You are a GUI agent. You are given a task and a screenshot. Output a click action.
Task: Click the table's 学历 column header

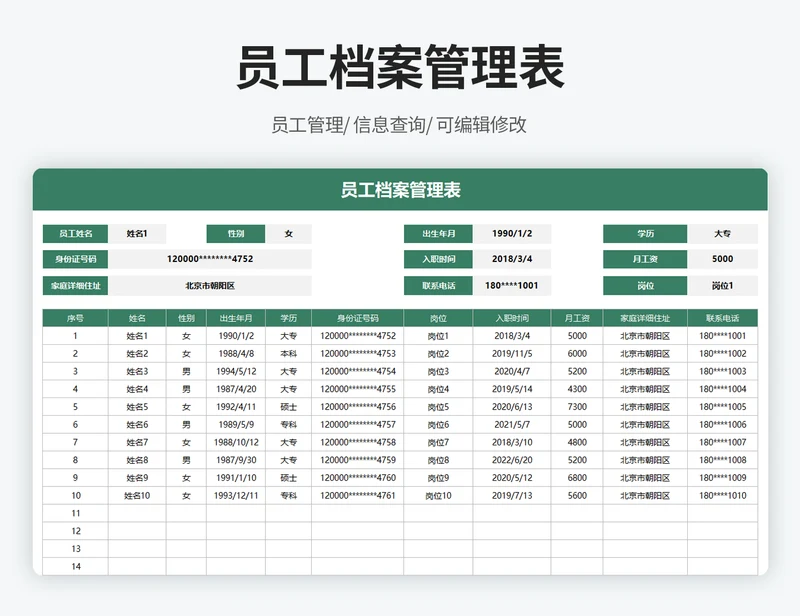coord(288,318)
